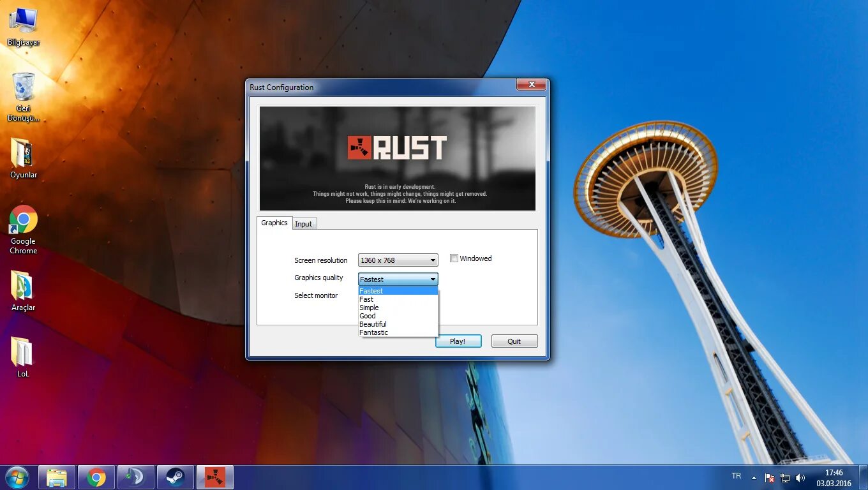The image size is (868, 490).
Task: Click the Rust logo banner image
Action: [x=398, y=158]
